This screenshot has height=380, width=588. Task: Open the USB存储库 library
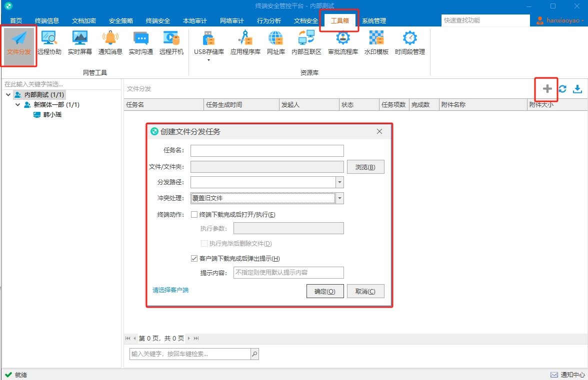209,43
